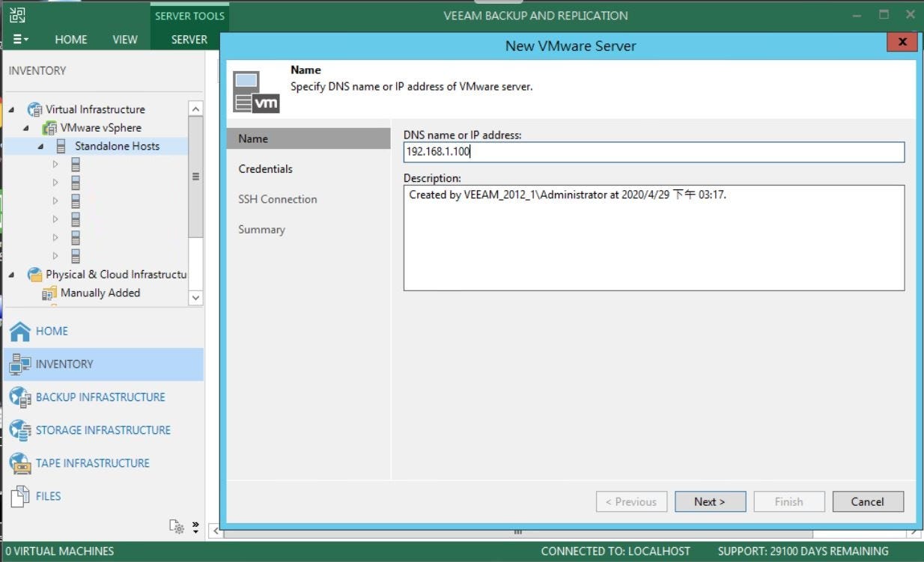This screenshot has width=924, height=562.
Task: Click the New VMware Server title text
Action: [571, 46]
